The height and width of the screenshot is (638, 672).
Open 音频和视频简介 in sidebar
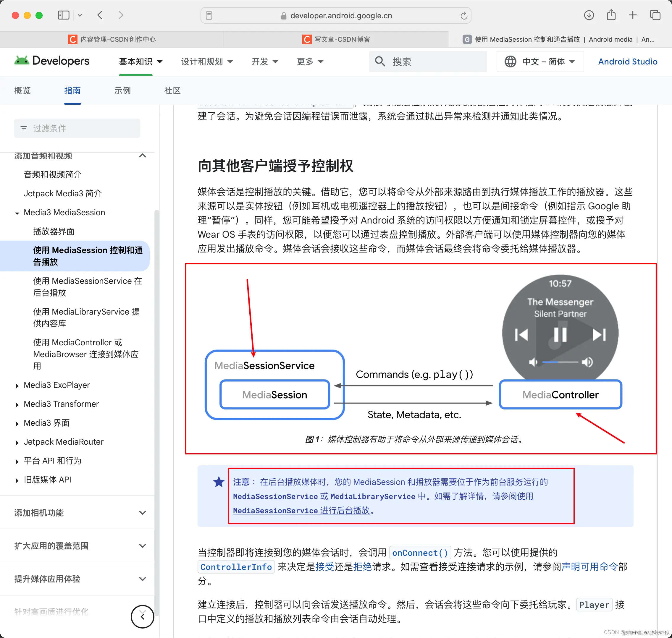tap(53, 174)
